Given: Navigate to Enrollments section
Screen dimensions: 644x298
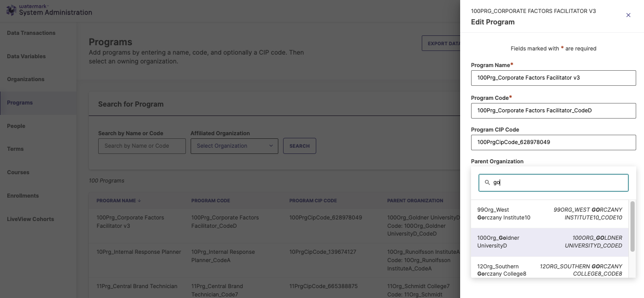Looking at the screenshot, I should click(x=38, y=196).
